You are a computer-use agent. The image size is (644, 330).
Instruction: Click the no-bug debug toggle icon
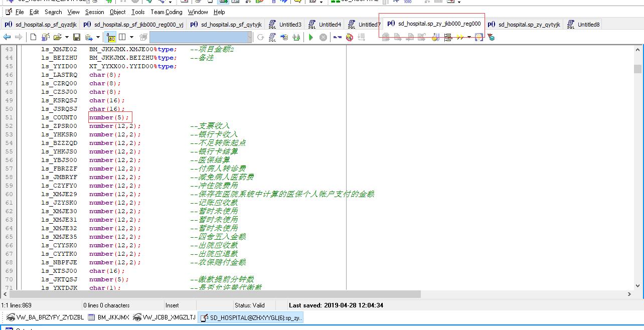350,37
